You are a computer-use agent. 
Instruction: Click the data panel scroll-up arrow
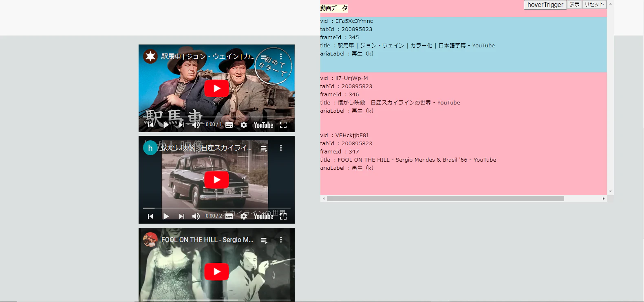pos(610,3)
